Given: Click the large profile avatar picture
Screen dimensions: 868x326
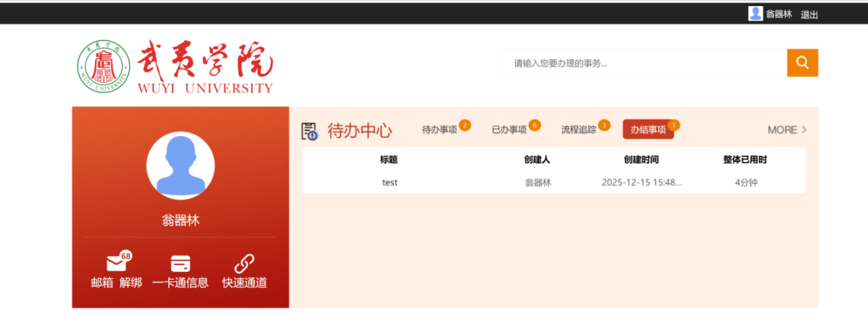Looking at the screenshot, I should 180,165.
